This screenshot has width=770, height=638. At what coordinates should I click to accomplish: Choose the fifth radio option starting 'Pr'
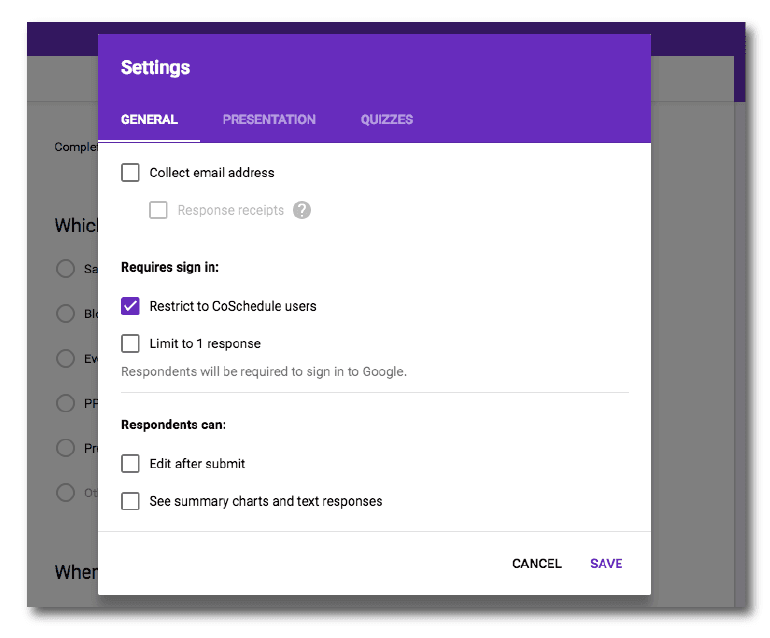66,448
